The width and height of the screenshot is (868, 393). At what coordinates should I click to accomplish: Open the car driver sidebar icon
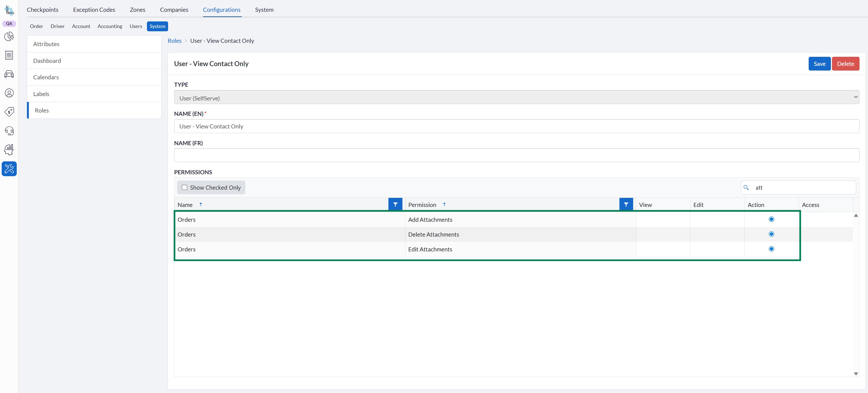9,74
